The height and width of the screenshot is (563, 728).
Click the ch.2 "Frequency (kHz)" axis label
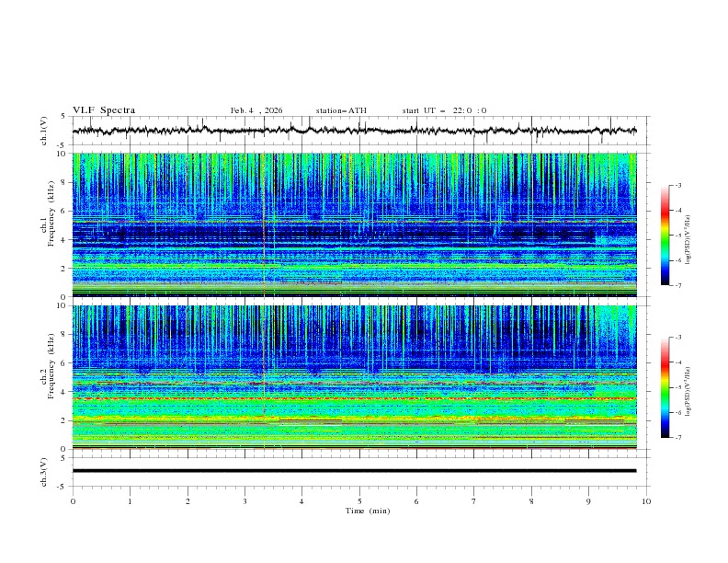pyautogui.click(x=51, y=365)
